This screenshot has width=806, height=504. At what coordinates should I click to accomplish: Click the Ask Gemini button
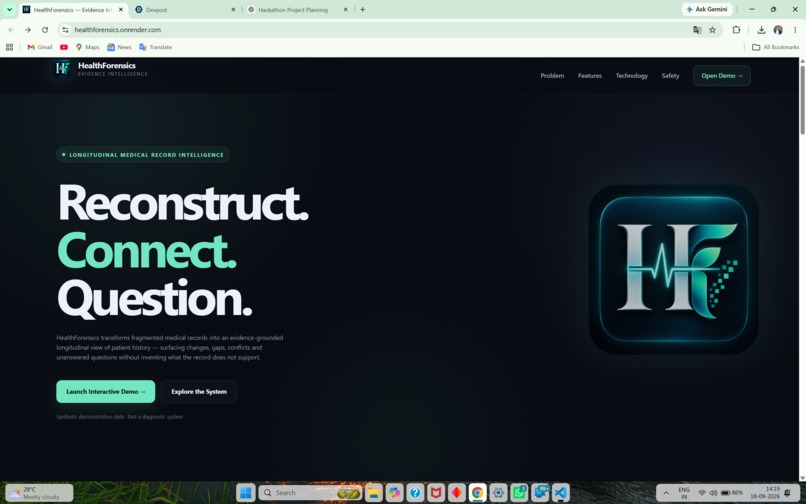tap(707, 9)
